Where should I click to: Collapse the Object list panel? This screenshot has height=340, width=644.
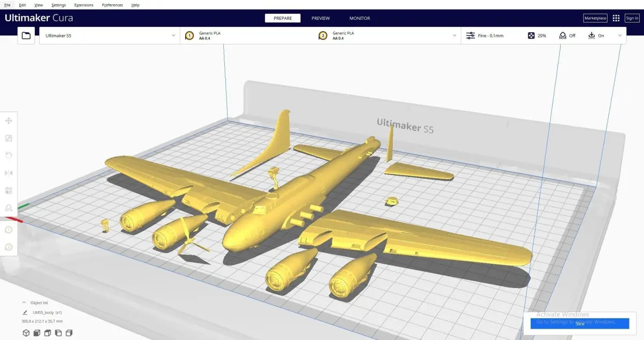24,302
